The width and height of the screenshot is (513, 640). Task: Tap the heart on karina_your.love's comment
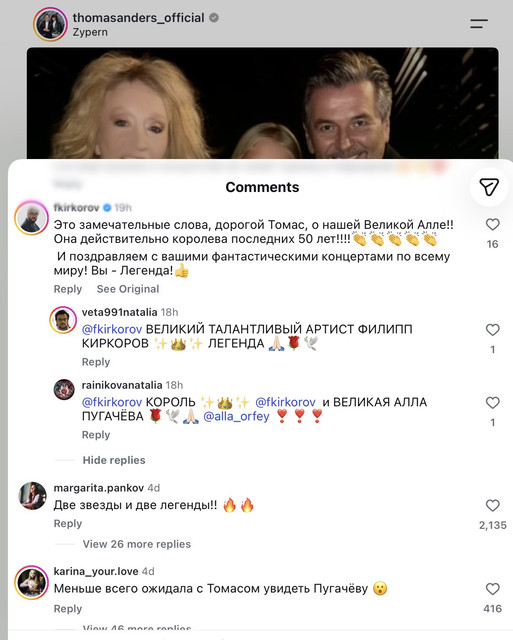(x=493, y=589)
